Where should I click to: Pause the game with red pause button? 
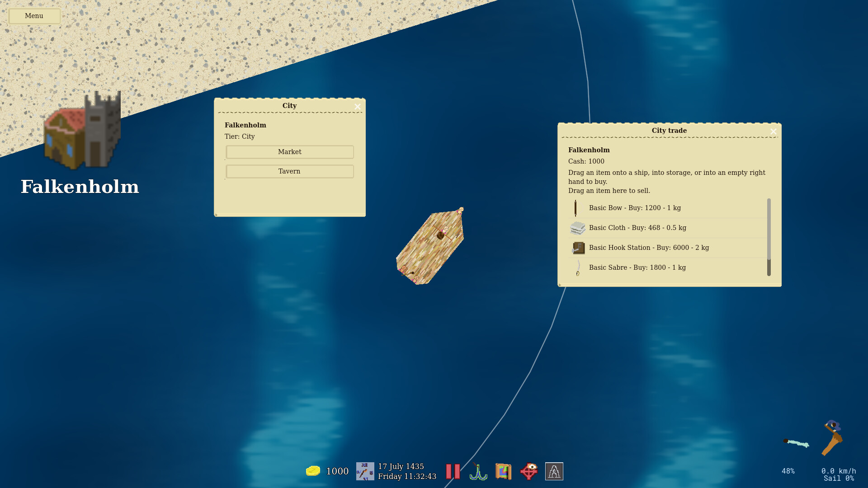click(453, 471)
